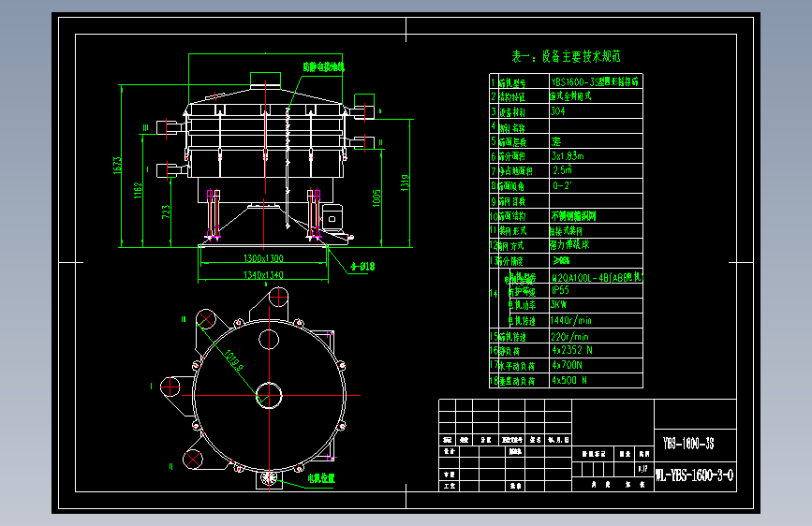
Task: Click the motor power value '3KW'
Action: (559, 304)
